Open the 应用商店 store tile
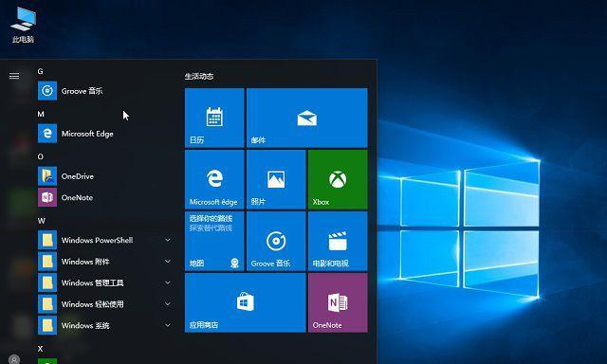The image size is (607, 364). point(246,302)
